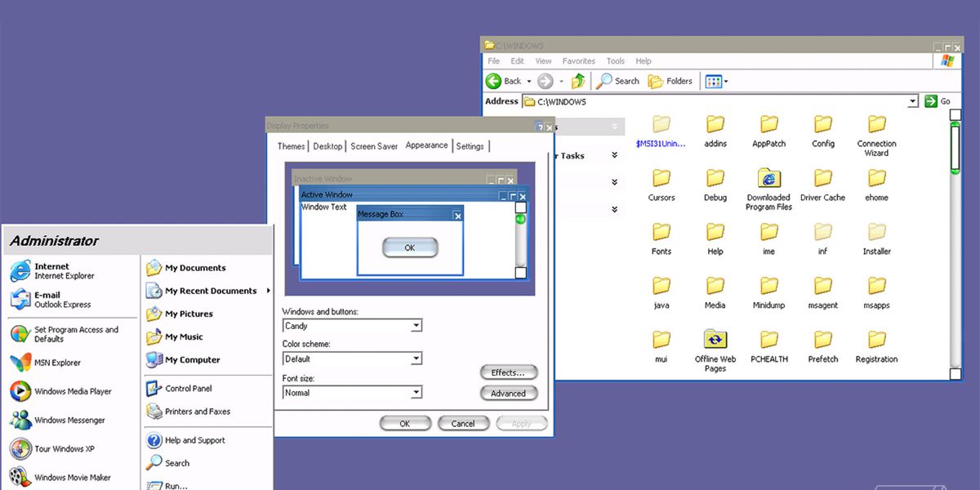The width and height of the screenshot is (980, 490).
Task: Click OK in Display Properties
Action: (x=404, y=423)
